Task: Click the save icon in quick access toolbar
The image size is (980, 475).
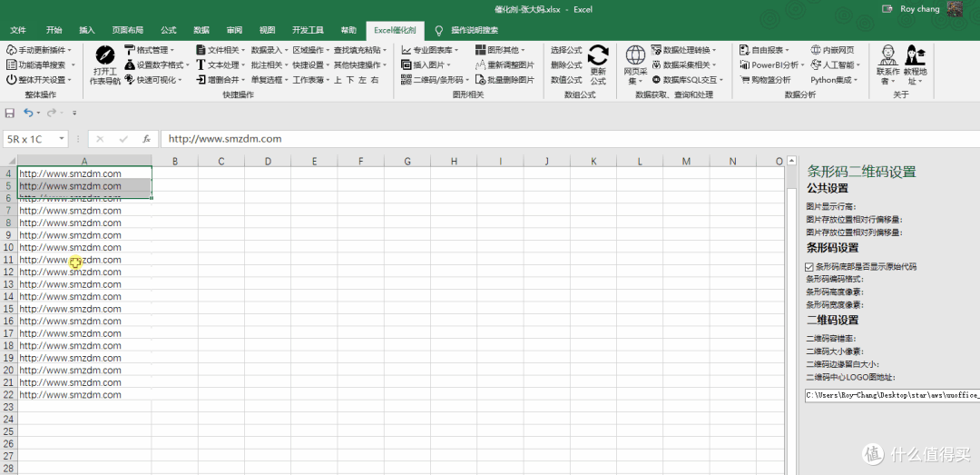Action: pos(10,113)
